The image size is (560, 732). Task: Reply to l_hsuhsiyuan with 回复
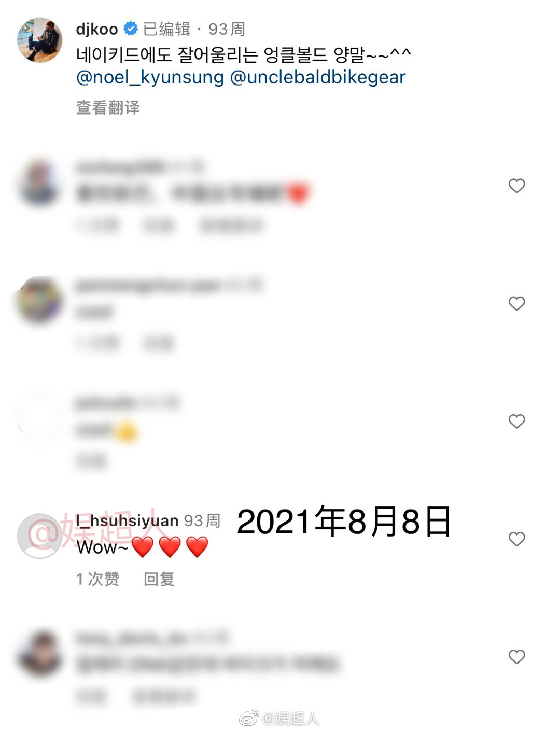(x=159, y=579)
